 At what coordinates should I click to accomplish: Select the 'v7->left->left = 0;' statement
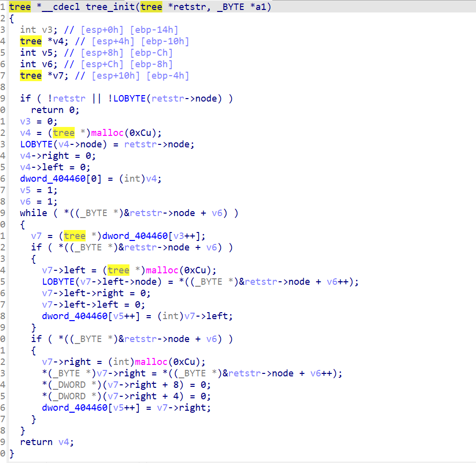click(94, 305)
